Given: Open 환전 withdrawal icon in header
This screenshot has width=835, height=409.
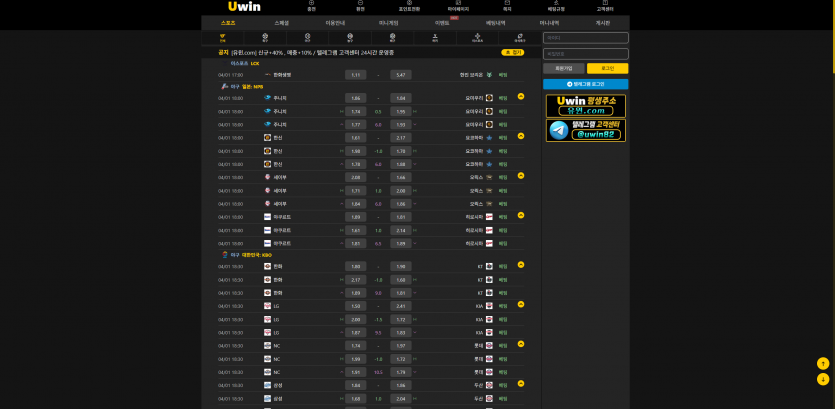Looking at the screenshot, I should 360,5.
